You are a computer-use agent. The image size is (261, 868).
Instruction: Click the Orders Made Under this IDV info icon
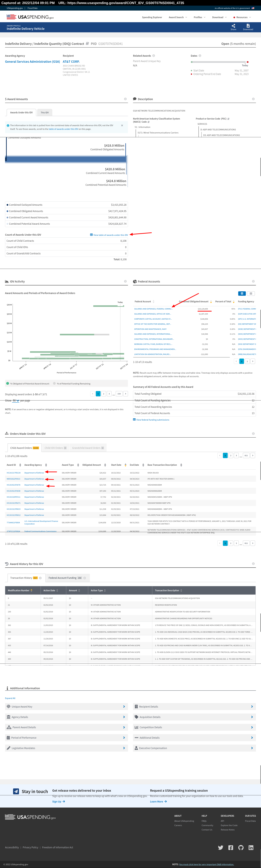point(253,434)
